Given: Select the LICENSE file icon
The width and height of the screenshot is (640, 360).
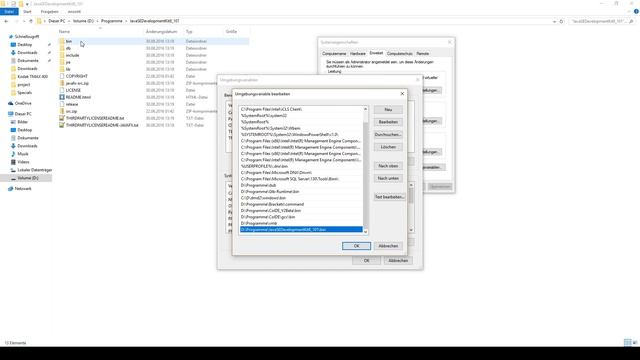Looking at the screenshot, I should pyautogui.click(x=62, y=90).
